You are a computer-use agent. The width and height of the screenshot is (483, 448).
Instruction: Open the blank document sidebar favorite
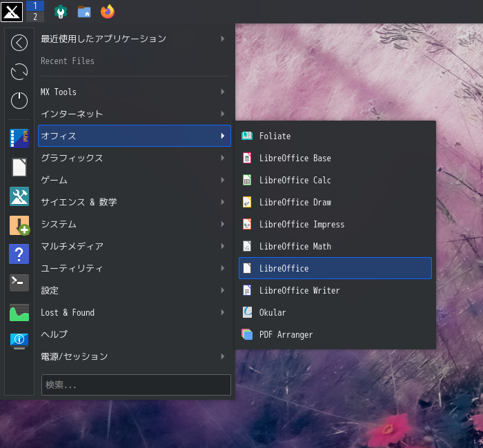[x=19, y=167]
